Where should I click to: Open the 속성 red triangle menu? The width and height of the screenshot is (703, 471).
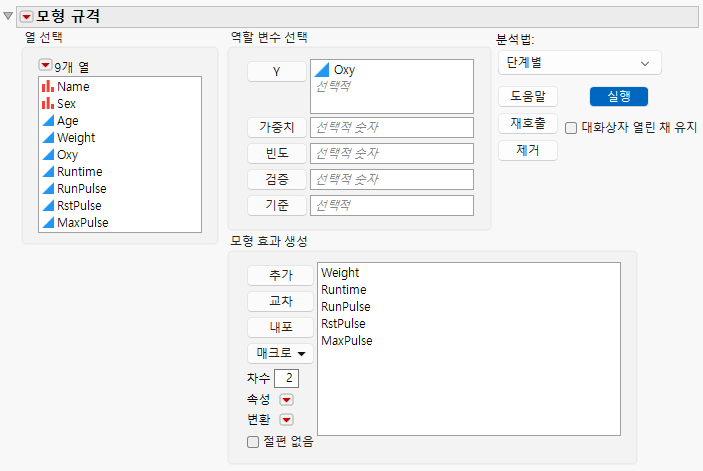click(x=286, y=399)
